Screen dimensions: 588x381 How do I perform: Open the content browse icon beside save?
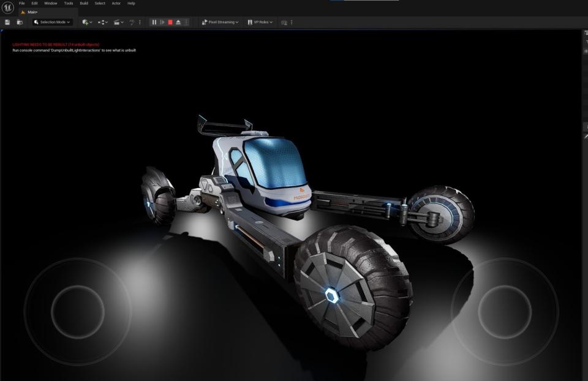(20, 22)
